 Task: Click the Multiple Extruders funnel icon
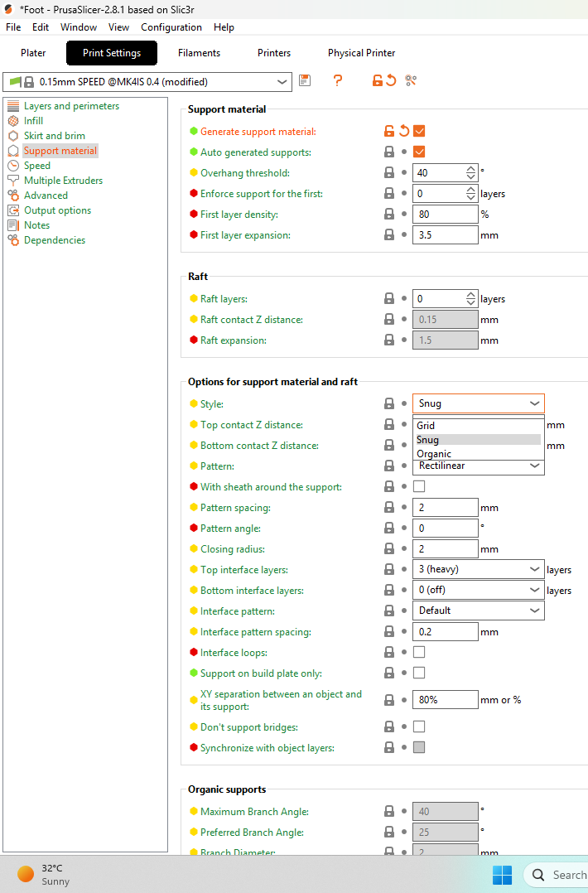pos(13,181)
